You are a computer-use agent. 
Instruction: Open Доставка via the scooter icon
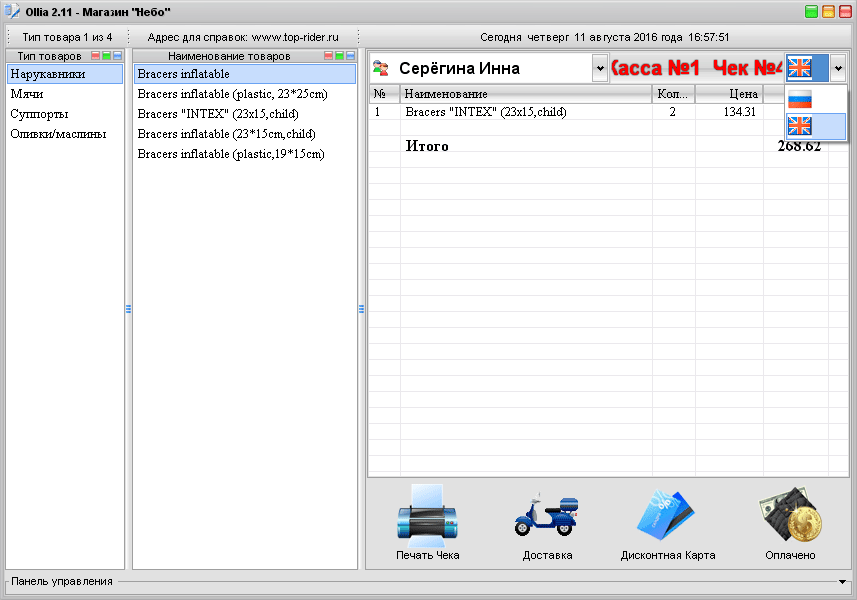pyautogui.click(x=547, y=514)
